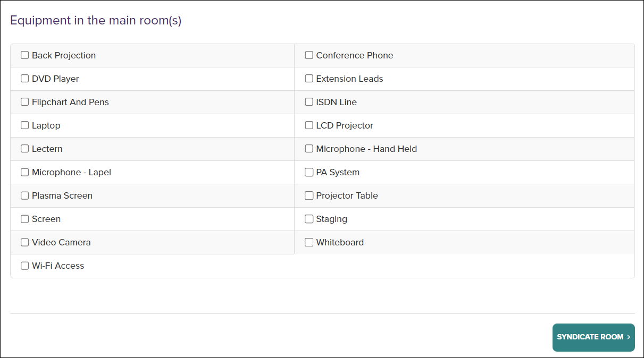The width and height of the screenshot is (644, 358).
Task: Tick Microphone - Hand Held
Action: tap(309, 148)
